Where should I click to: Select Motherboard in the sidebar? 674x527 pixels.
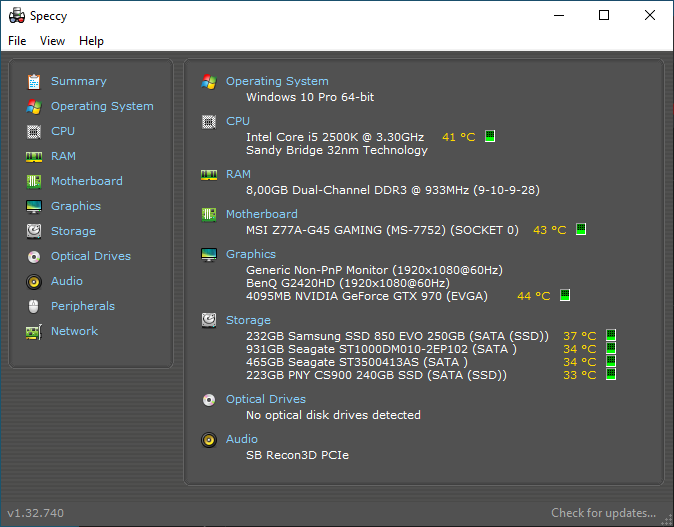pos(87,181)
